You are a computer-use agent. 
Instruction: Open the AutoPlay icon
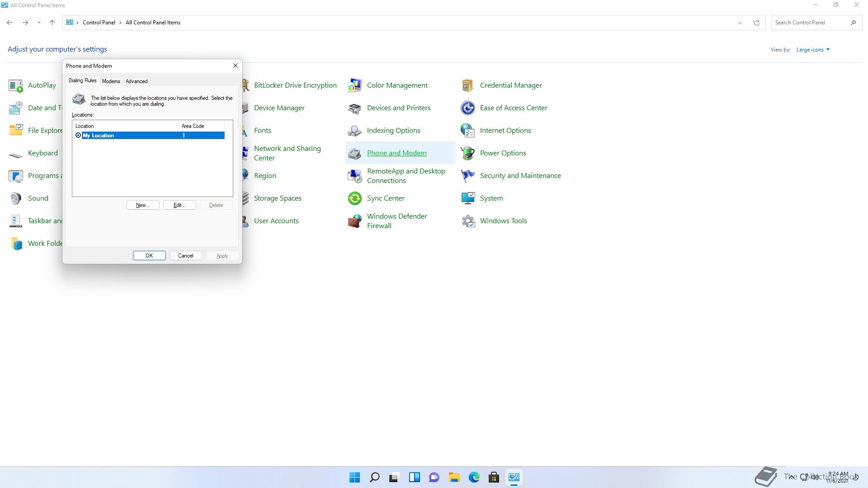tap(16, 85)
